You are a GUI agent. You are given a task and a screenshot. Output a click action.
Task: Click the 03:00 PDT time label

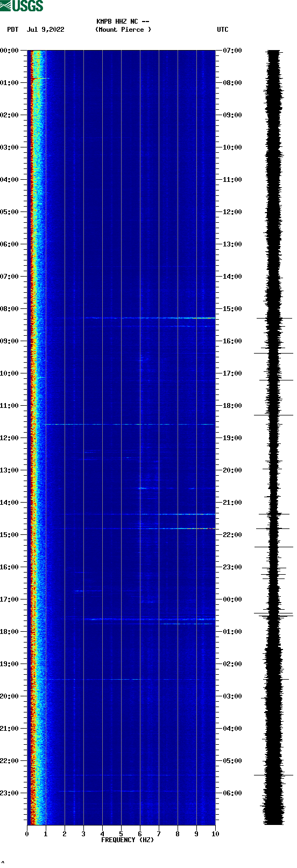(x=9, y=147)
